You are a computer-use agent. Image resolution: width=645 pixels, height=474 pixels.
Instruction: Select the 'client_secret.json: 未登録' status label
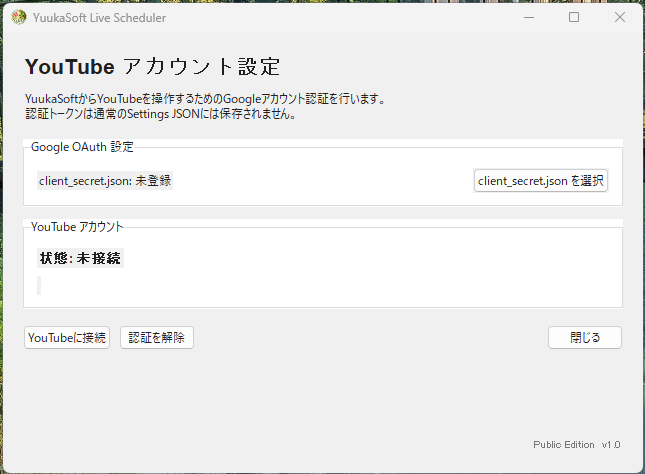[105, 181]
